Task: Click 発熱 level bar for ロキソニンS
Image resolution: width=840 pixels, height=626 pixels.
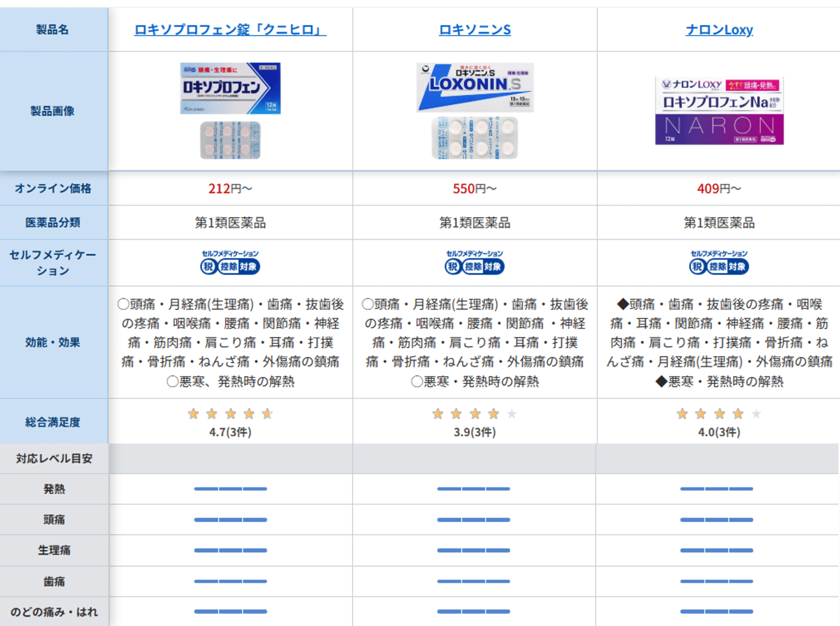Action: (473, 489)
